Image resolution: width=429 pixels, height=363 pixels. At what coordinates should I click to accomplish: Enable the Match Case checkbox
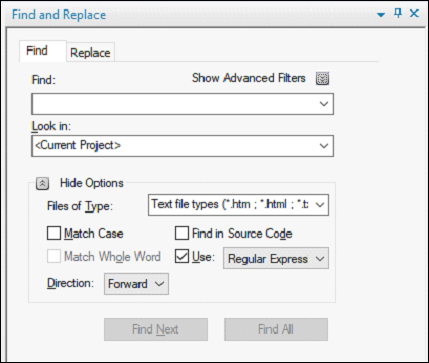pos(54,233)
